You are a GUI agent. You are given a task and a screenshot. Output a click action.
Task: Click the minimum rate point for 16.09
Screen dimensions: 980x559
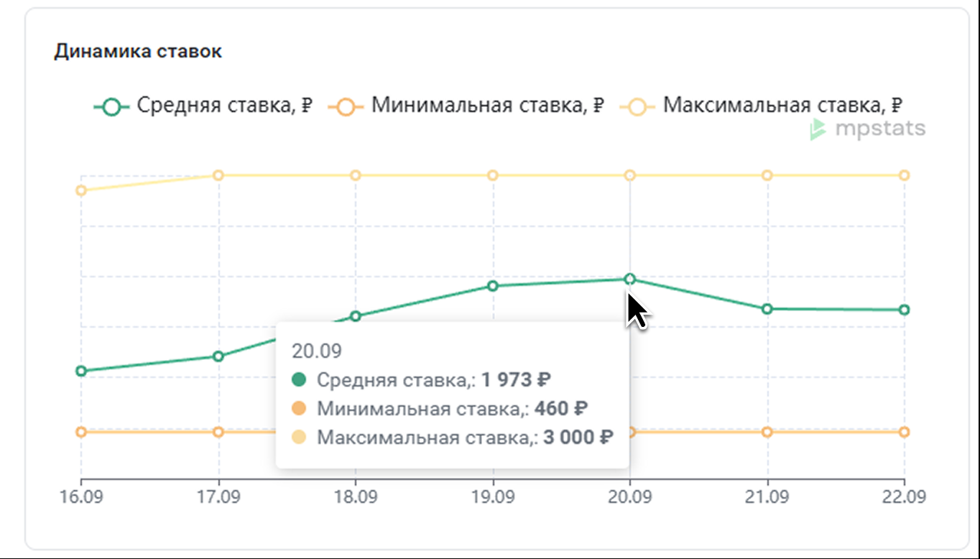81,432
